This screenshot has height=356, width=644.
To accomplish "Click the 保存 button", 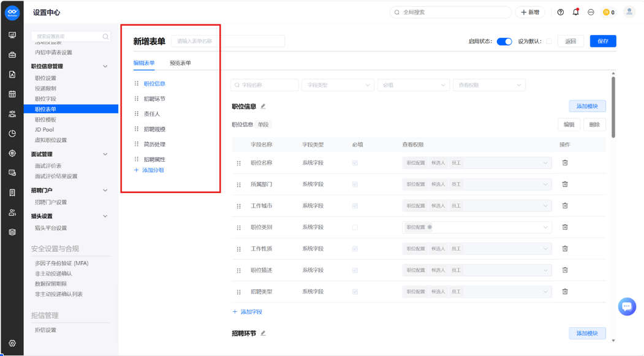I will coord(602,41).
